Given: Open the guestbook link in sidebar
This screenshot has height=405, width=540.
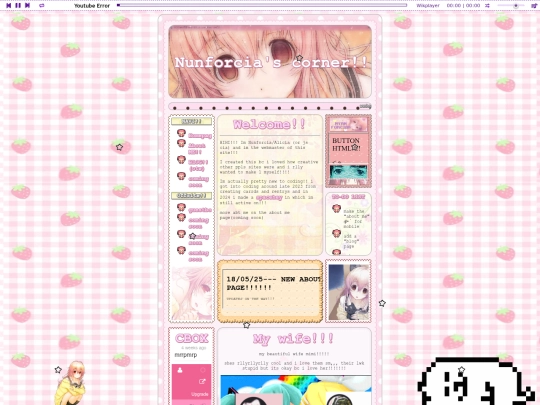Looking at the screenshot, I should 200,210.
